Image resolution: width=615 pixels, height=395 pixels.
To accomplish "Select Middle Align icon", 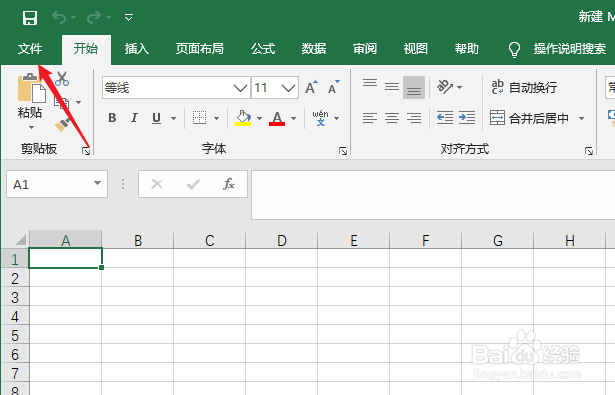I will click(x=392, y=87).
